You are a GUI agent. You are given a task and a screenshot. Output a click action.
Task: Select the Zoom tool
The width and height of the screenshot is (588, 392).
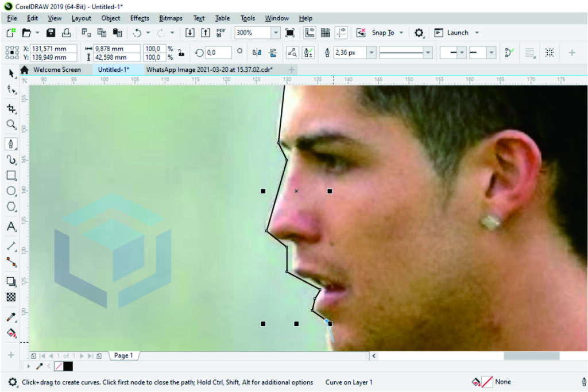click(x=11, y=125)
